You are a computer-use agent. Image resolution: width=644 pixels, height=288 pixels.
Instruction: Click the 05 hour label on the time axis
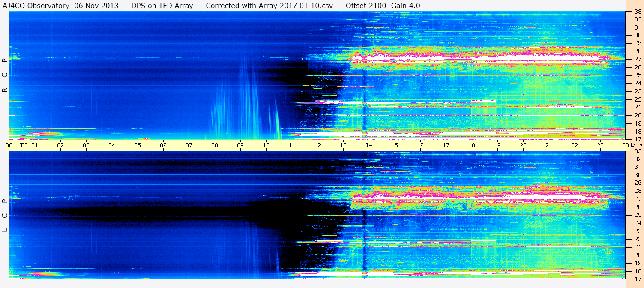coord(138,145)
